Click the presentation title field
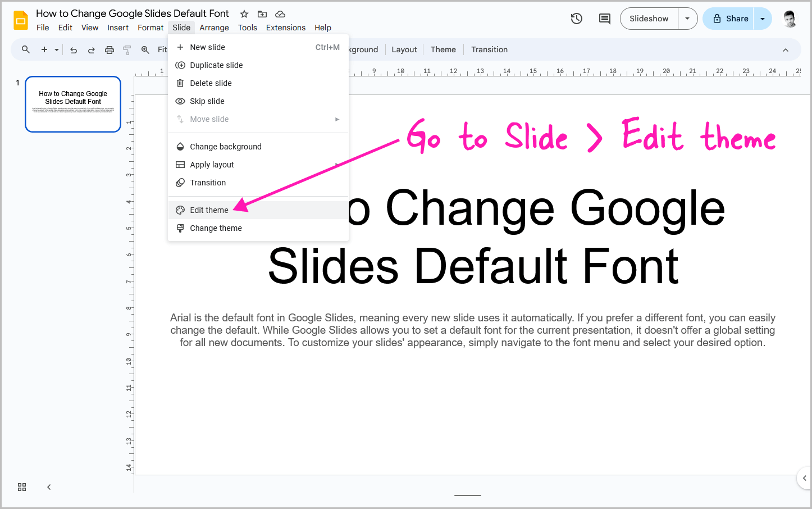This screenshot has height=509, width=812. point(133,13)
